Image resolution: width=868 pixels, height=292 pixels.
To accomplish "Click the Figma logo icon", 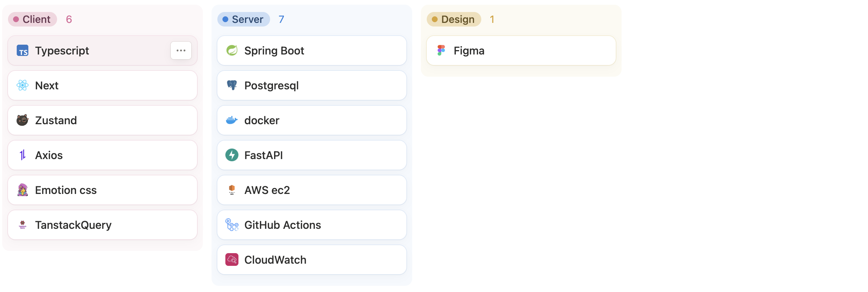I will tap(441, 50).
